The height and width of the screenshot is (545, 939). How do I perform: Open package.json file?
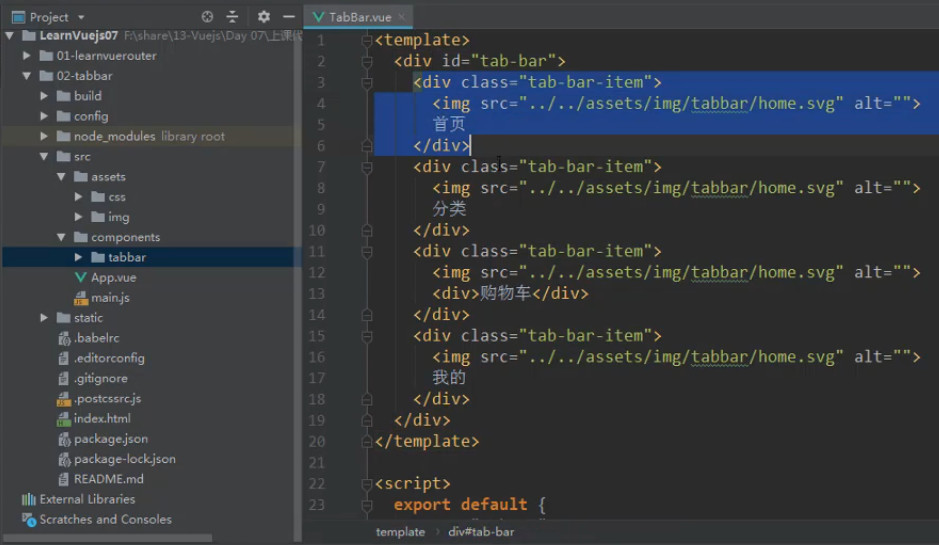pos(111,439)
